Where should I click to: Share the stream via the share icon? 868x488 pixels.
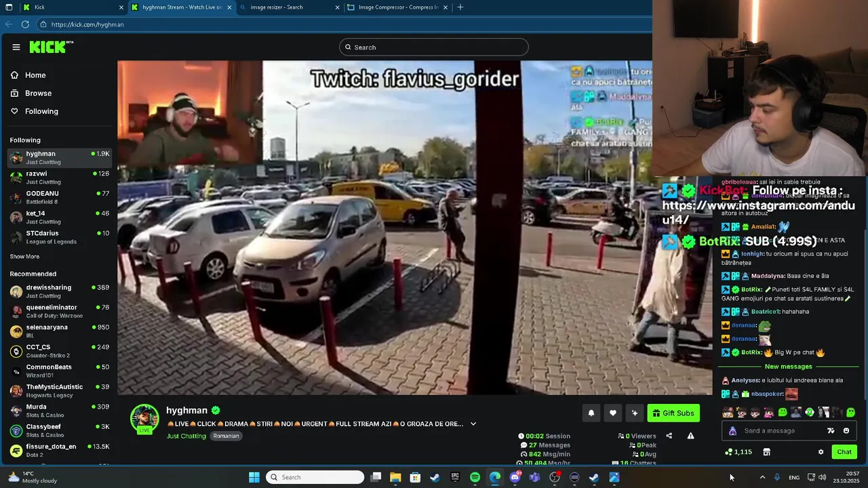tap(669, 436)
